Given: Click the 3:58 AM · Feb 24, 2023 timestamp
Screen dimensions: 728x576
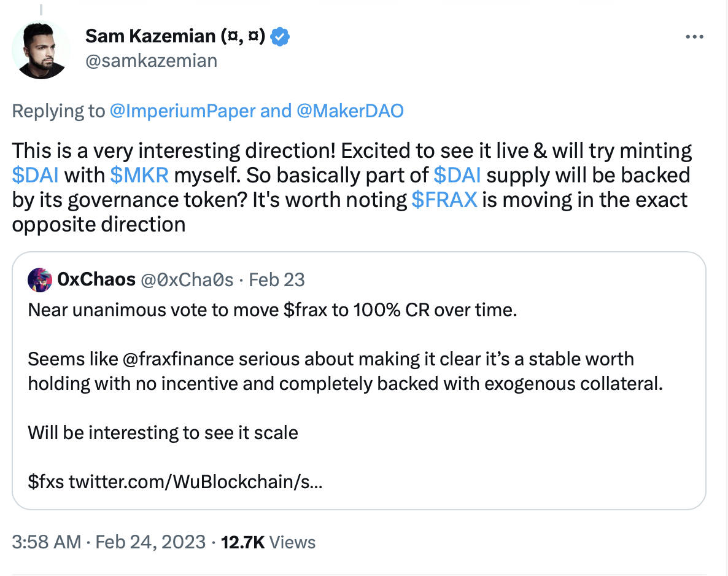Looking at the screenshot, I should pyautogui.click(x=109, y=542).
